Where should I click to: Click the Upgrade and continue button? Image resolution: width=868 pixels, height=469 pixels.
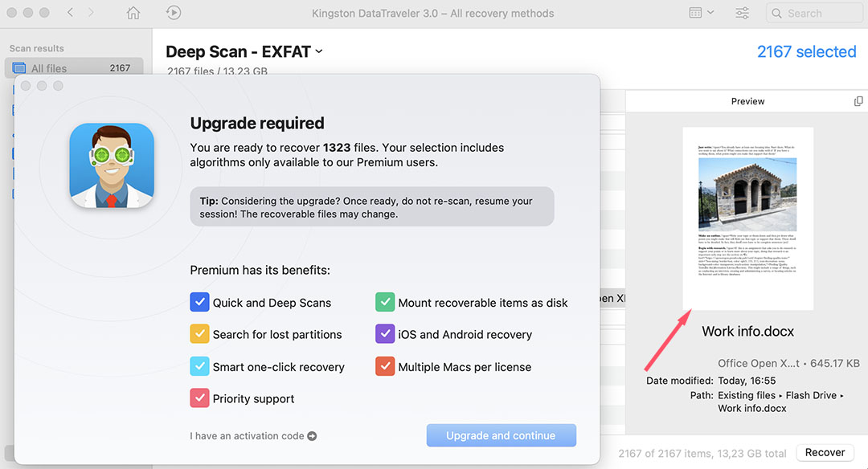tap(501, 434)
